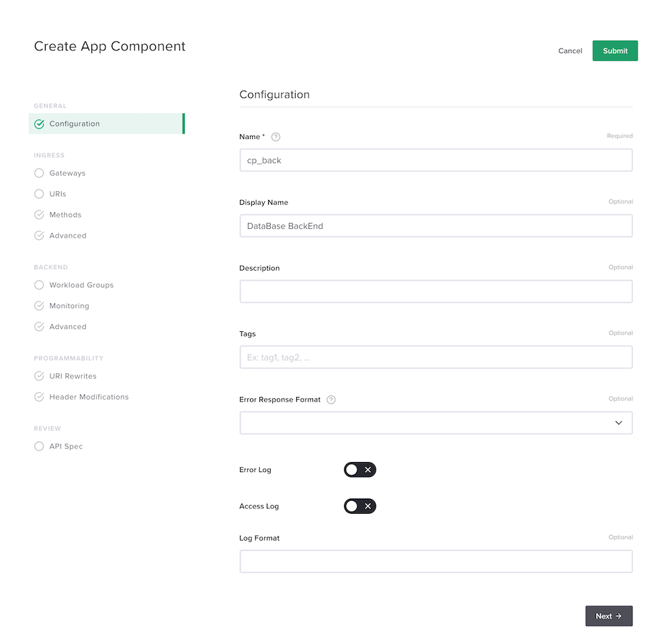Click into the Description text box
The height and width of the screenshot is (644, 672).
click(436, 291)
